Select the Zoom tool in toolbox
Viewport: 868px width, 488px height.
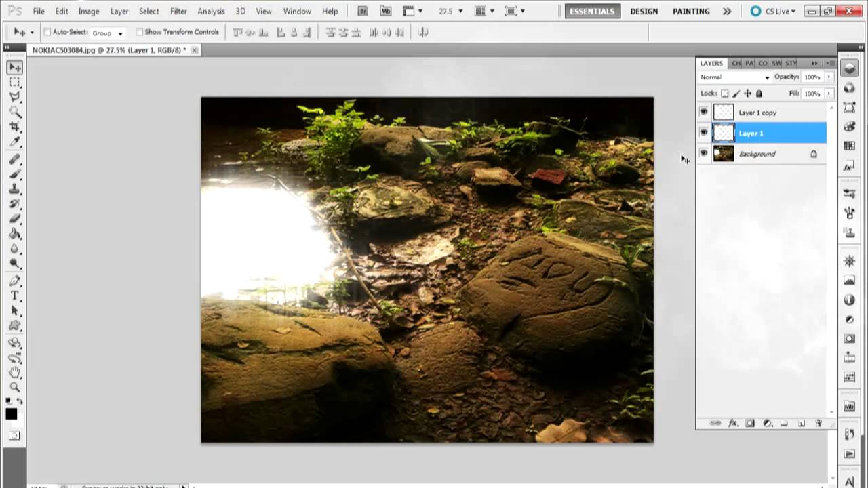click(15, 388)
